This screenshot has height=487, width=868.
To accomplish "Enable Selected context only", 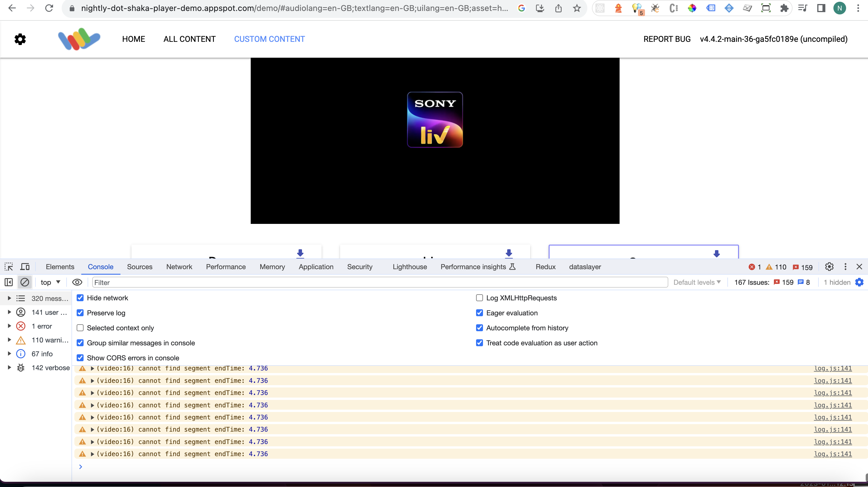I will pos(80,327).
